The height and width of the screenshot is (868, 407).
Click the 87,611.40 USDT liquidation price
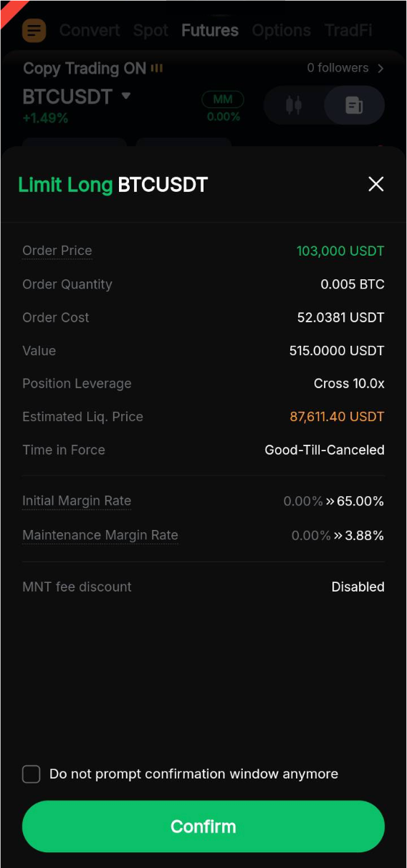click(x=337, y=417)
